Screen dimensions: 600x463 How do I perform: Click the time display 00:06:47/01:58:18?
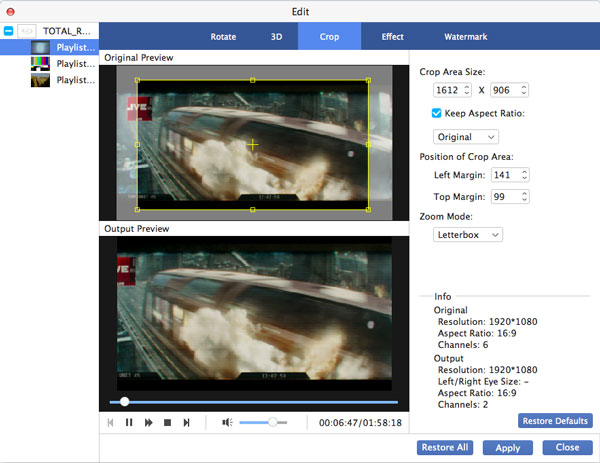(360, 422)
